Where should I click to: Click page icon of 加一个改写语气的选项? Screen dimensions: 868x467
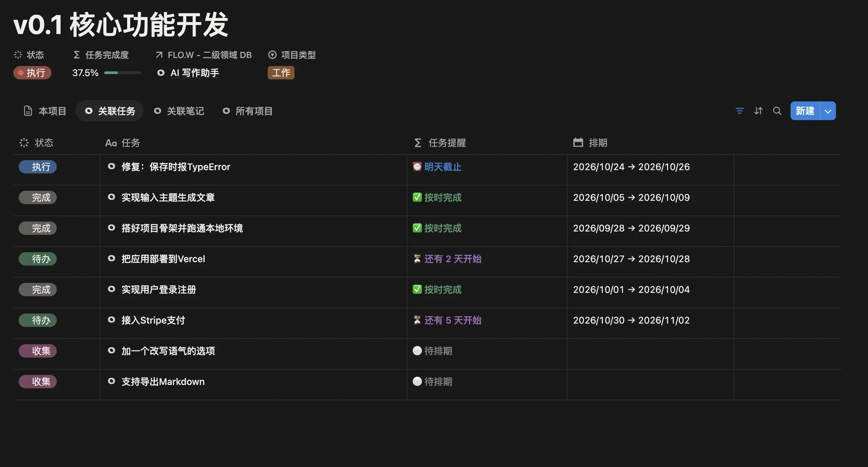coord(111,350)
